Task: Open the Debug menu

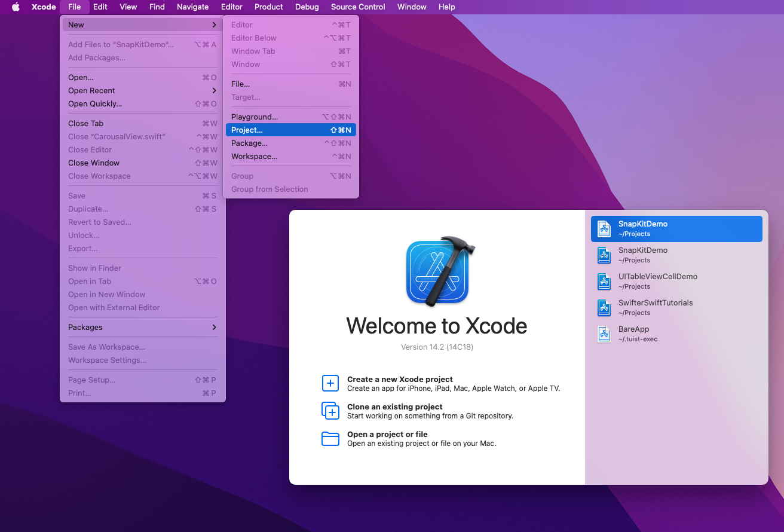Action: pyautogui.click(x=307, y=7)
